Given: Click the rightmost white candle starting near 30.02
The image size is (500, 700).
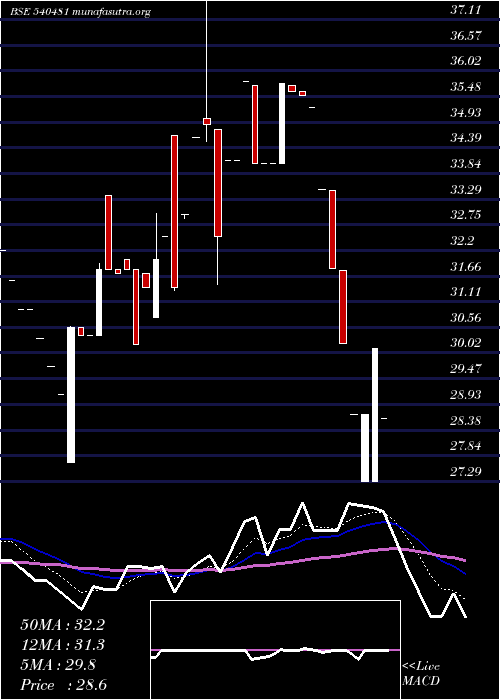Looking at the screenshot, I should tap(375, 415).
